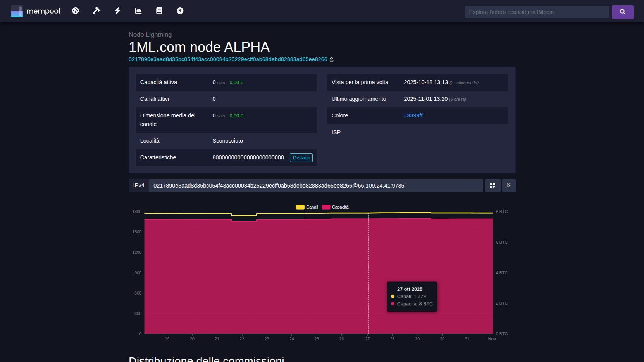Click the node public key link
This screenshot has width=644, height=362.
[228, 59]
